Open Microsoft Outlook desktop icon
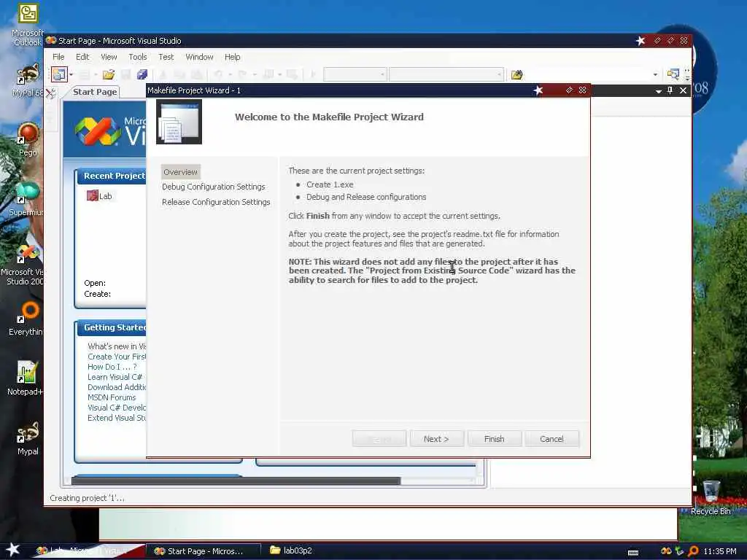The image size is (747, 560). pyautogui.click(x=27, y=25)
